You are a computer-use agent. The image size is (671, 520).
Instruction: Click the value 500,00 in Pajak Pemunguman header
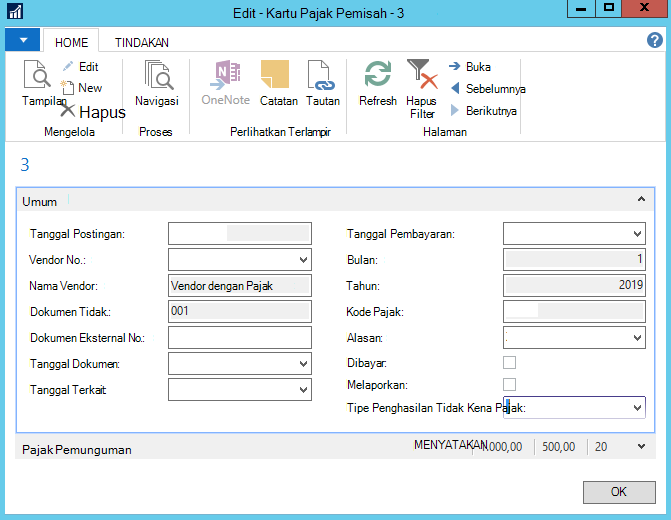558,447
